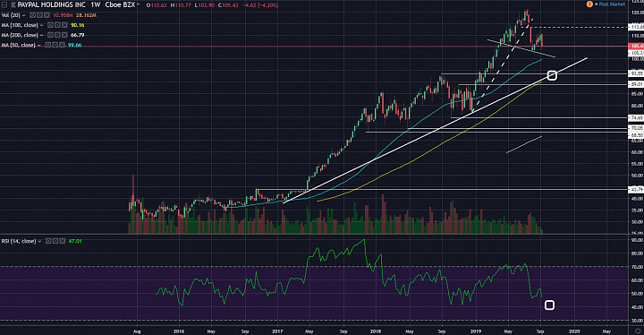Click the red current price label 105.43
644x335 pixels.
[637, 46]
